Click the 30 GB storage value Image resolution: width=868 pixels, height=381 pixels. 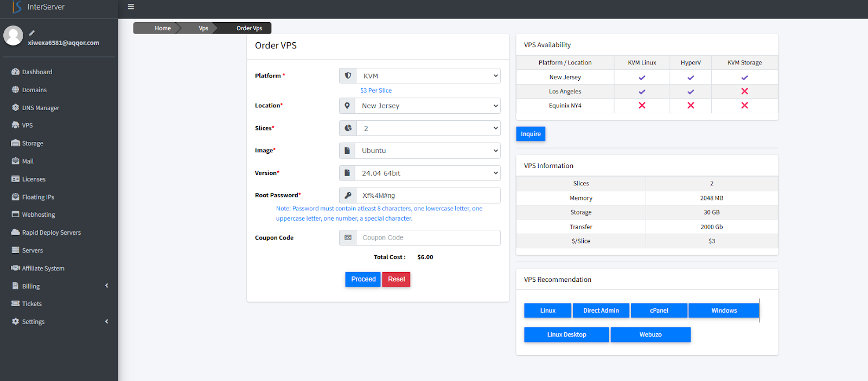[711, 212]
